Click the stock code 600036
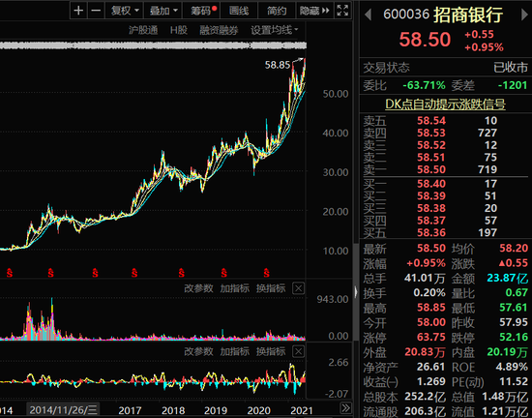 pyautogui.click(x=406, y=15)
